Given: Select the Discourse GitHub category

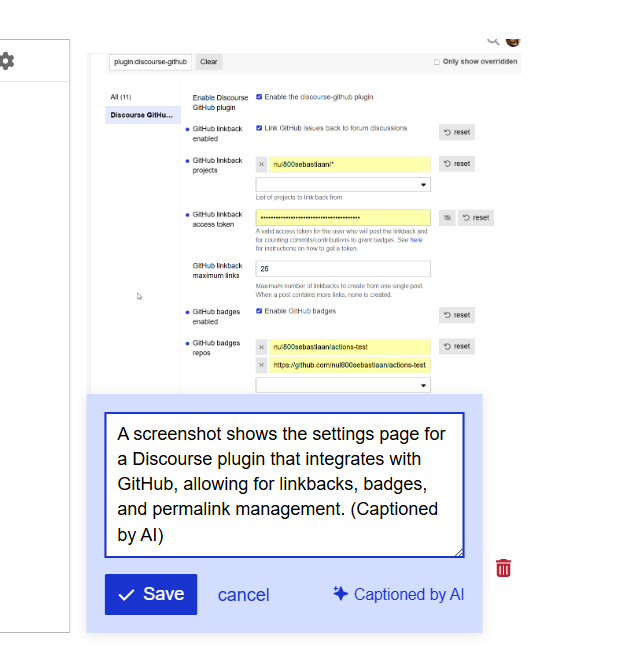Looking at the screenshot, I should pos(143,115).
